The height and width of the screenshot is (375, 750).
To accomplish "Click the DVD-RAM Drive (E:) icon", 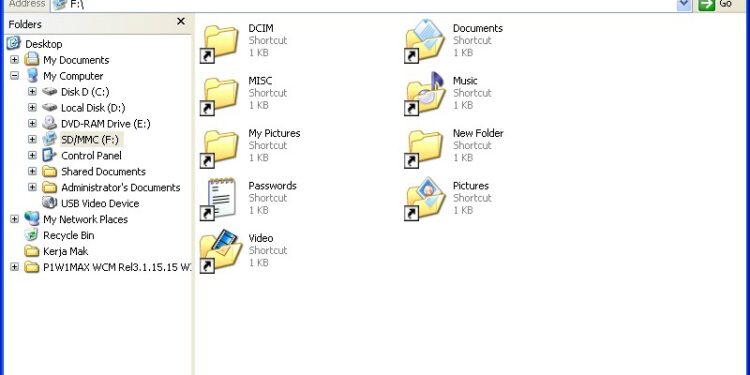I will (x=50, y=123).
